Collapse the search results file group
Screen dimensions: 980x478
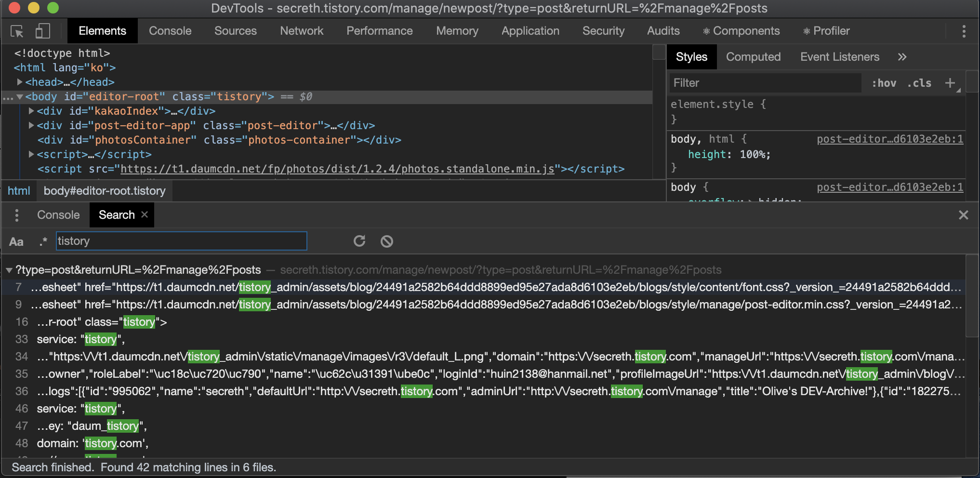coord(9,270)
